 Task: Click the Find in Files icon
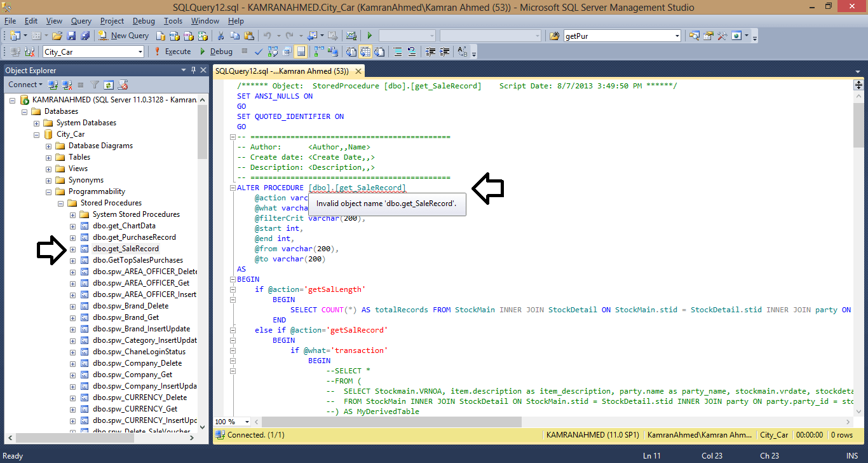pyautogui.click(x=554, y=36)
